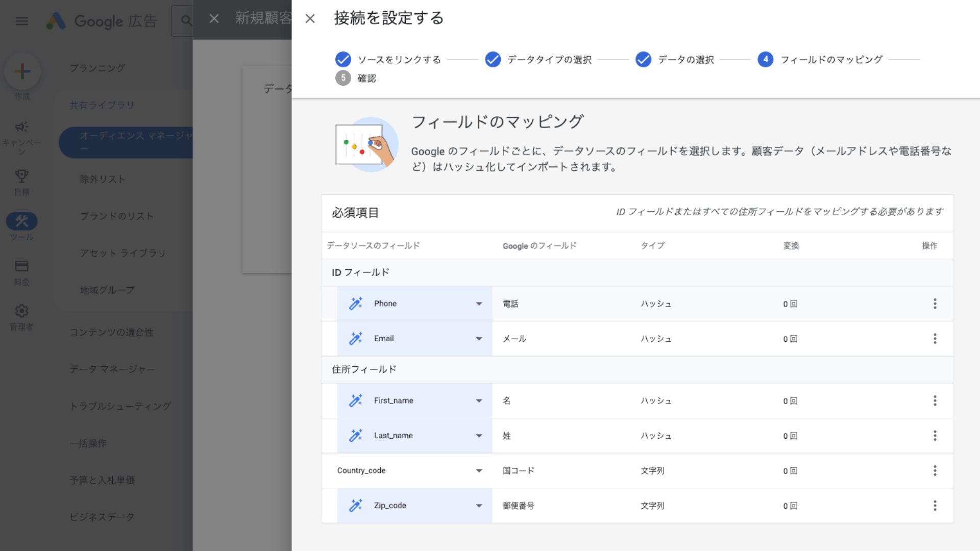Open データ マネージャー in the sidebar
The height and width of the screenshot is (551, 980).
click(112, 369)
